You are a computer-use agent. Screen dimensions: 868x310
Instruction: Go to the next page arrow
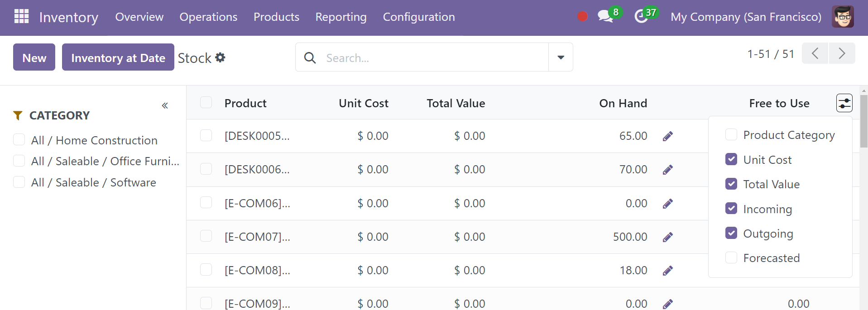click(842, 53)
